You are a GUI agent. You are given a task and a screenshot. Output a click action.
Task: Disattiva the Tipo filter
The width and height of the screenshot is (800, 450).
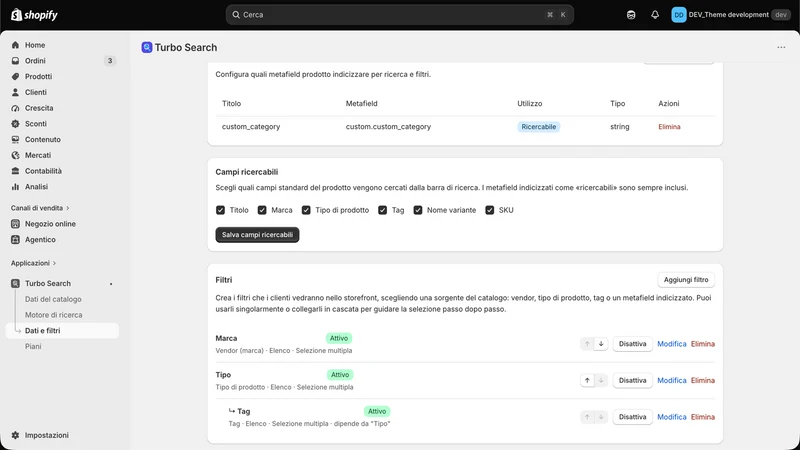[632, 381]
